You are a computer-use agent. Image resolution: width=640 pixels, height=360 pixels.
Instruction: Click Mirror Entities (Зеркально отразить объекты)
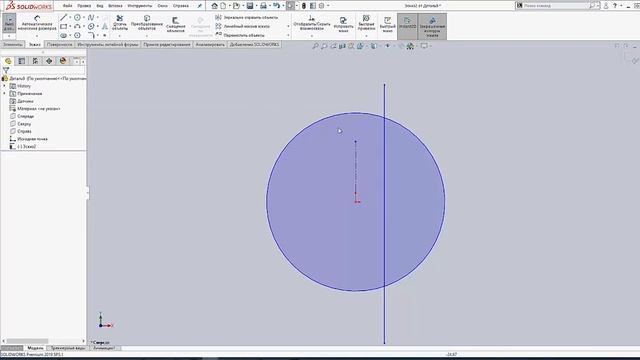pos(247,18)
